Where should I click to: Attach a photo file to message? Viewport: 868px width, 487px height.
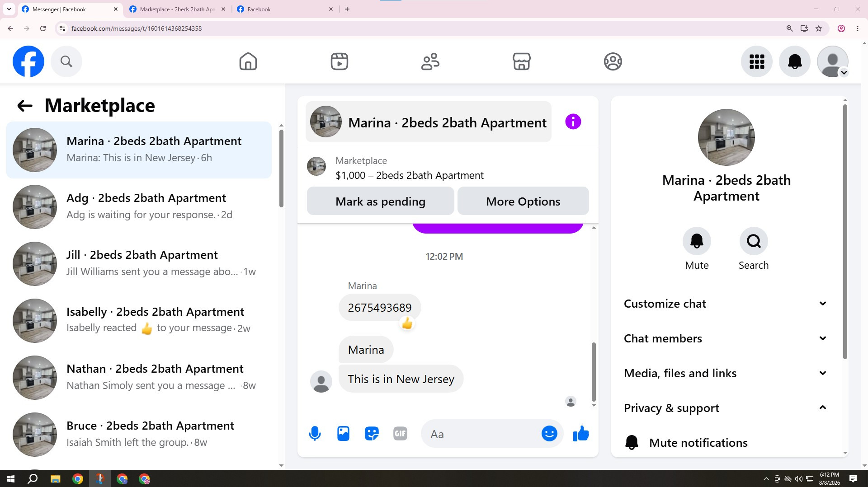tap(344, 434)
